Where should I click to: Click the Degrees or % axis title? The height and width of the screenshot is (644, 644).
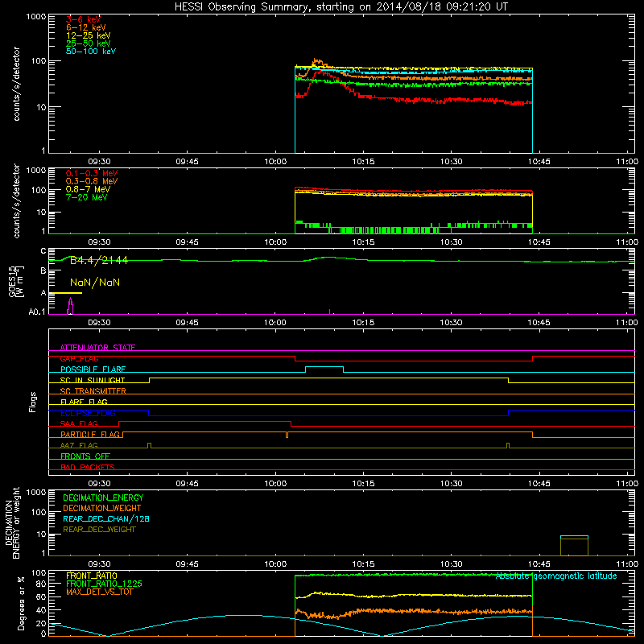click(21, 603)
